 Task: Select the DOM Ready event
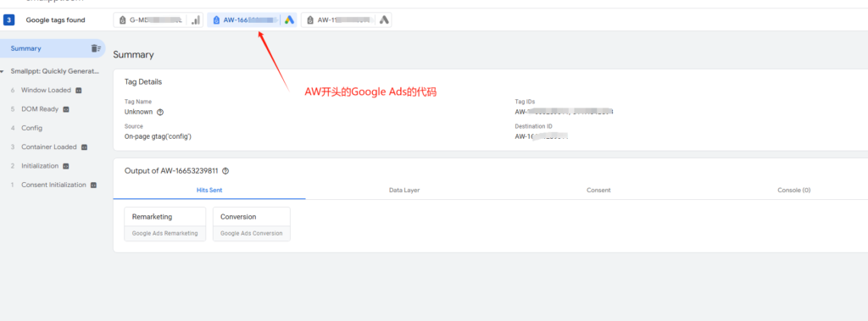click(x=40, y=109)
